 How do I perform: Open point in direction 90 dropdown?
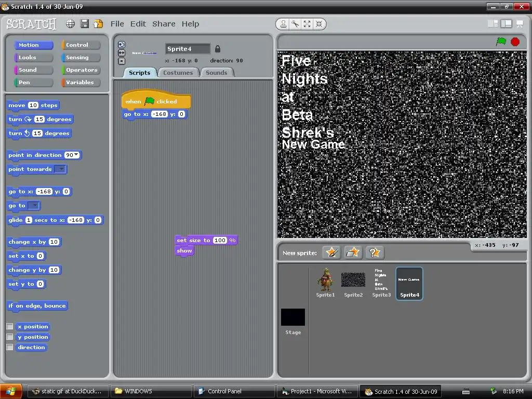tap(76, 155)
